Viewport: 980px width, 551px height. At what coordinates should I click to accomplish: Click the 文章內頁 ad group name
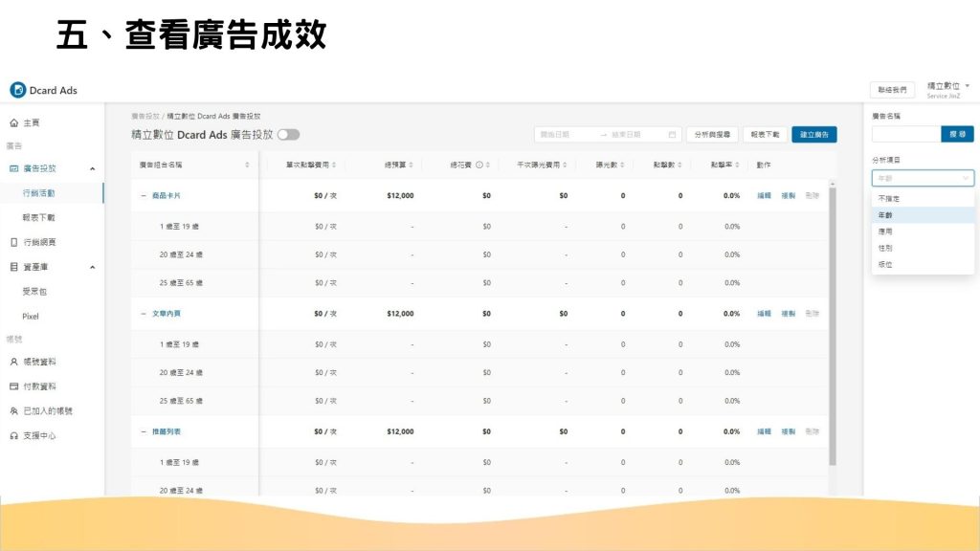click(167, 314)
